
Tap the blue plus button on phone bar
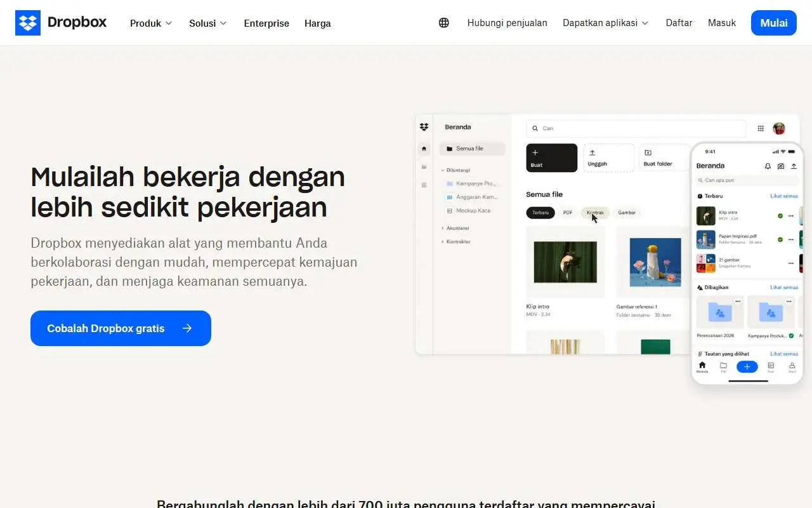point(747,366)
